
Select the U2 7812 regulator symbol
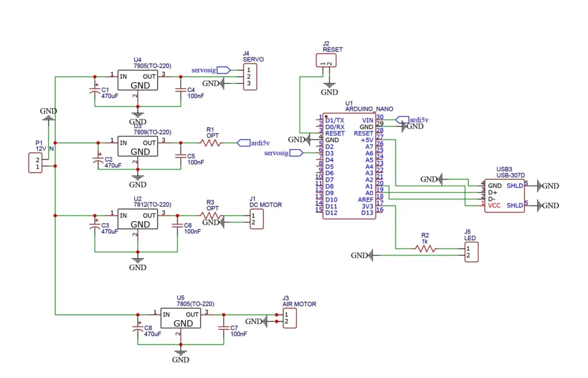138,219
